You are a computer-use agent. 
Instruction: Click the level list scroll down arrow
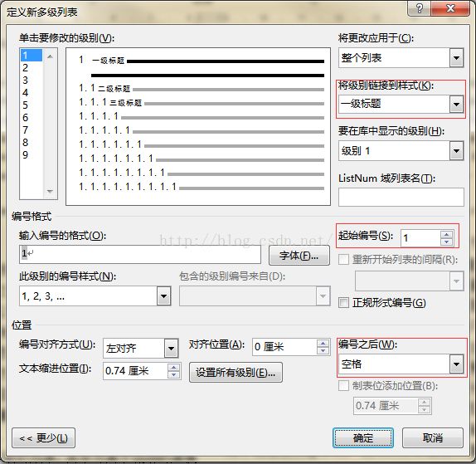[50, 191]
